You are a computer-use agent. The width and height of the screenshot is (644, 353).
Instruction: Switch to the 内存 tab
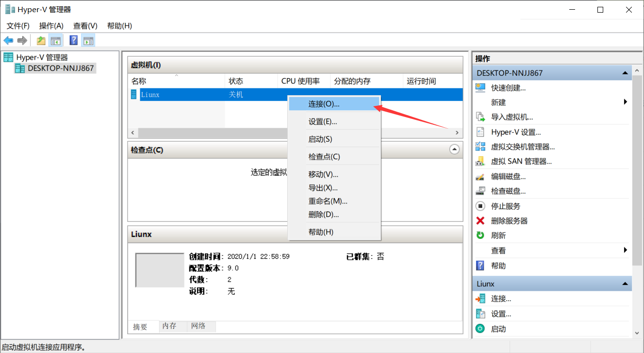169,326
